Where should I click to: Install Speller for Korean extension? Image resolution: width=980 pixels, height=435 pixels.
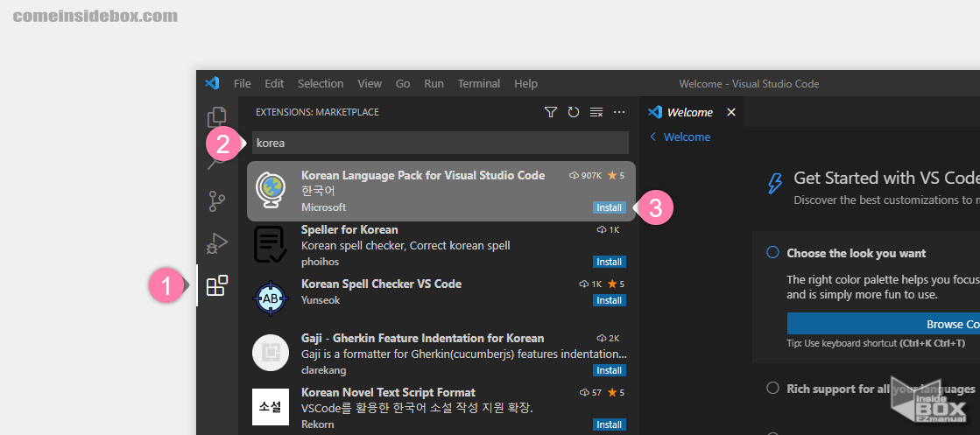pos(610,262)
